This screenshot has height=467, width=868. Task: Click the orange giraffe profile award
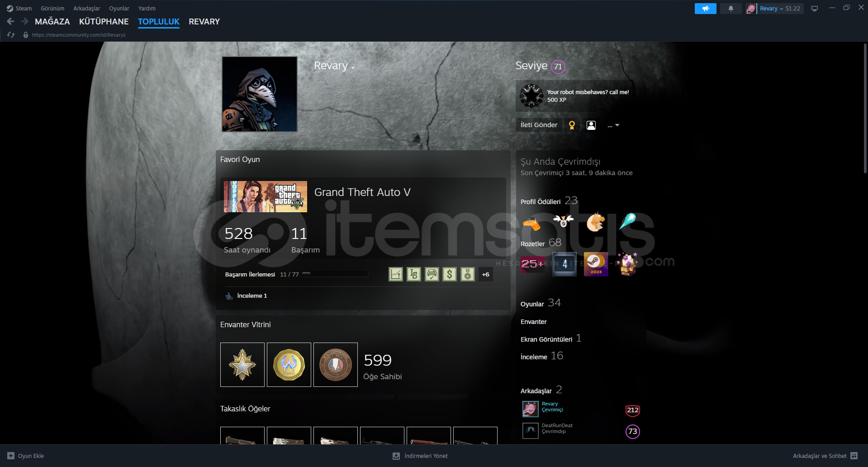point(532,223)
